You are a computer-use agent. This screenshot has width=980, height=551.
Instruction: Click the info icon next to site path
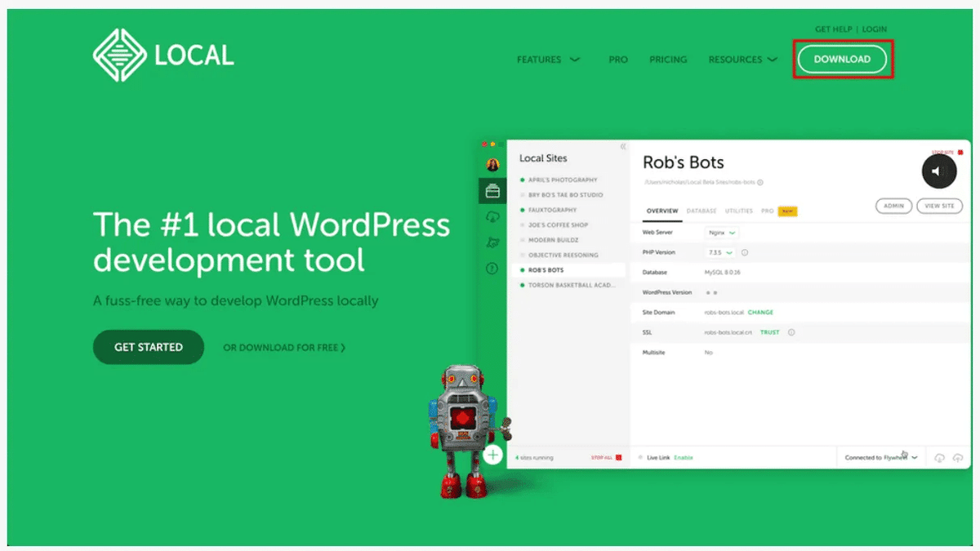point(760,183)
